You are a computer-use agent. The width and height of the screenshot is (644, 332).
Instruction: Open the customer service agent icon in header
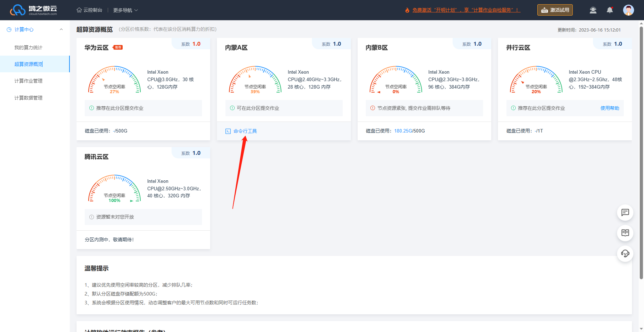tap(593, 10)
